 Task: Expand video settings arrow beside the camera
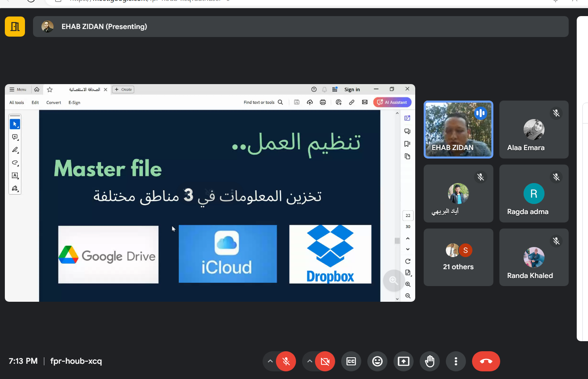tap(309, 361)
